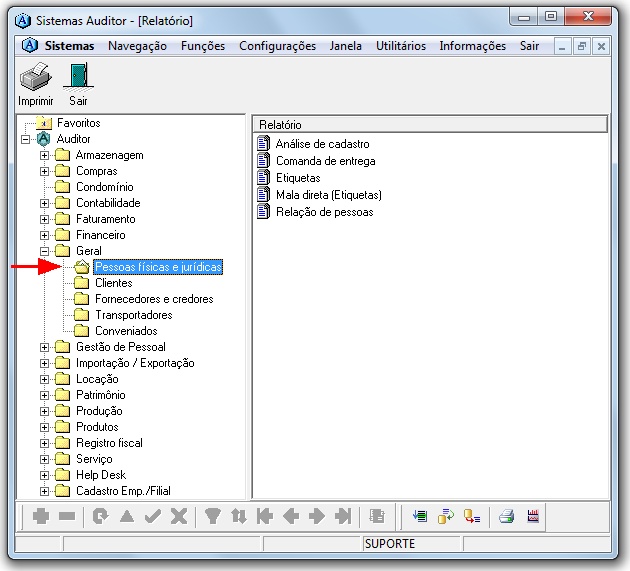The image size is (630, 571).
Task: Expand the Financeiro tree node
Action: (45, 235)
